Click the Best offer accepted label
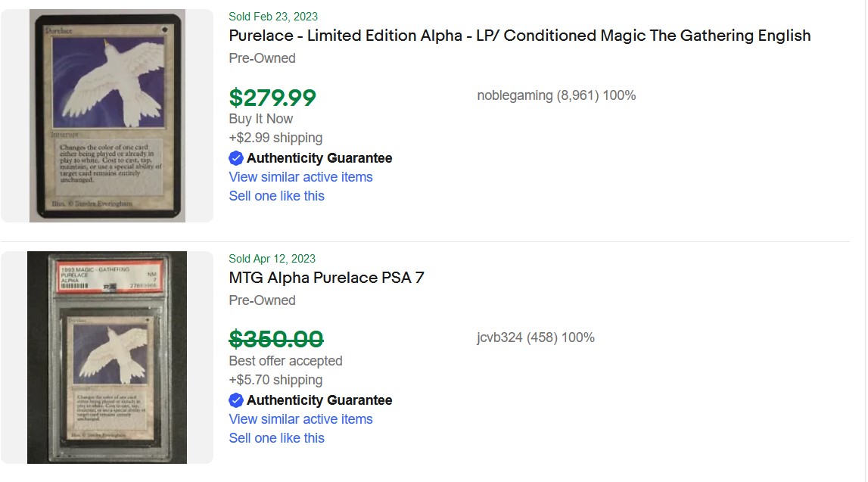 tap(285, 361)
